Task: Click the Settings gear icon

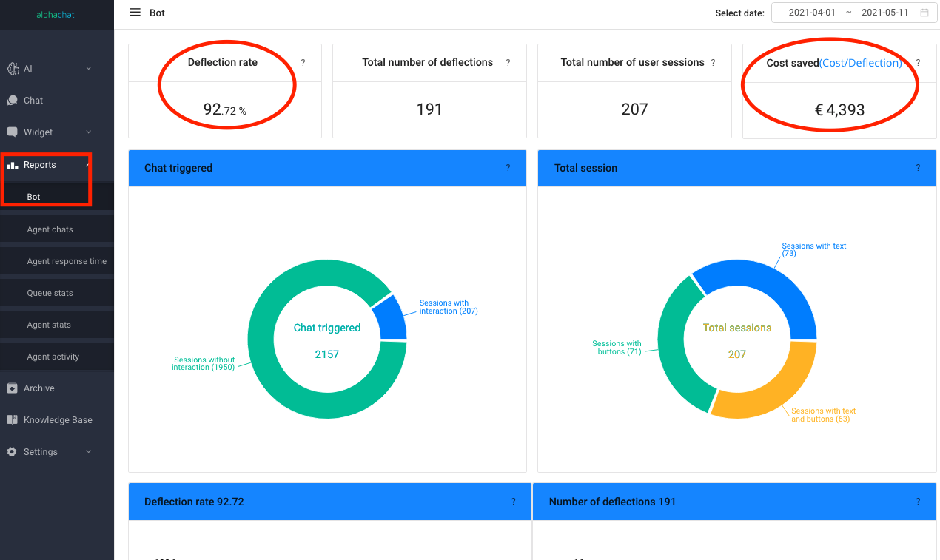Action: 12,452
